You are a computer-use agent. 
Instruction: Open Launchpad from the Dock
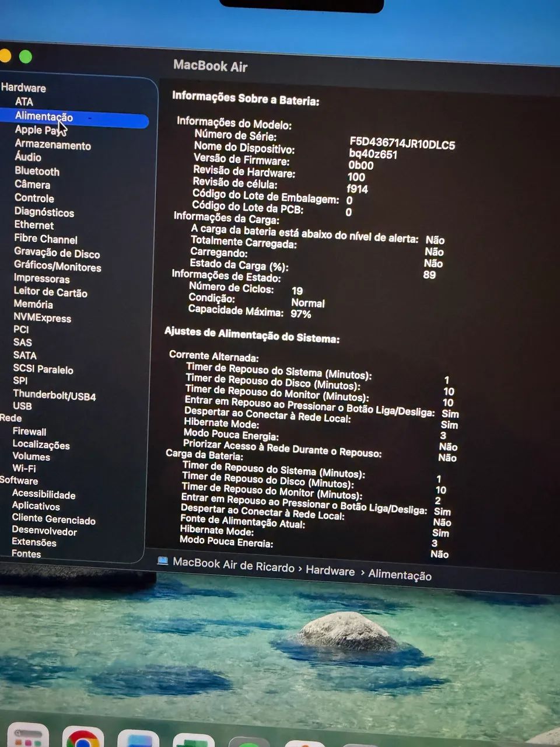click(x=27, y=736)
